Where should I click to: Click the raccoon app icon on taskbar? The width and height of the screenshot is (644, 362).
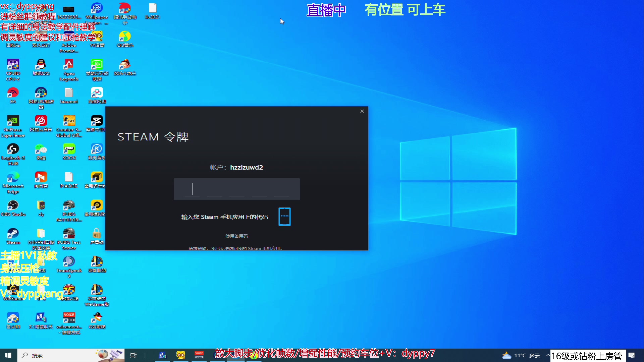tap(181, 355)
